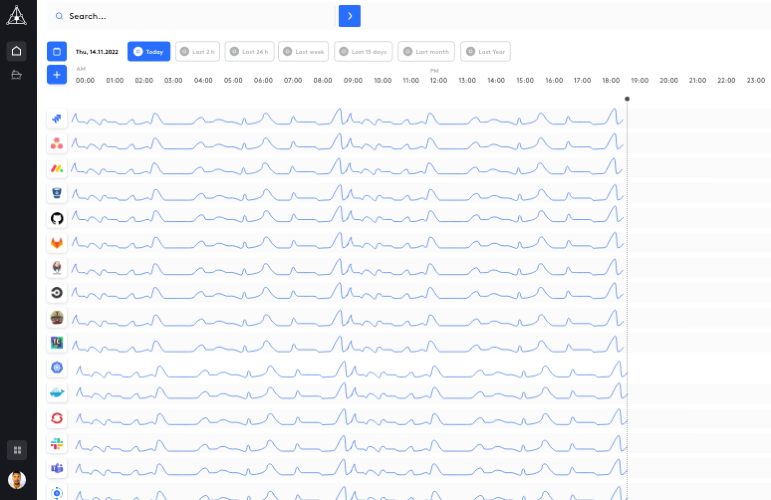Select the CircleCI integration icon
771x500 pixels.
57,293
